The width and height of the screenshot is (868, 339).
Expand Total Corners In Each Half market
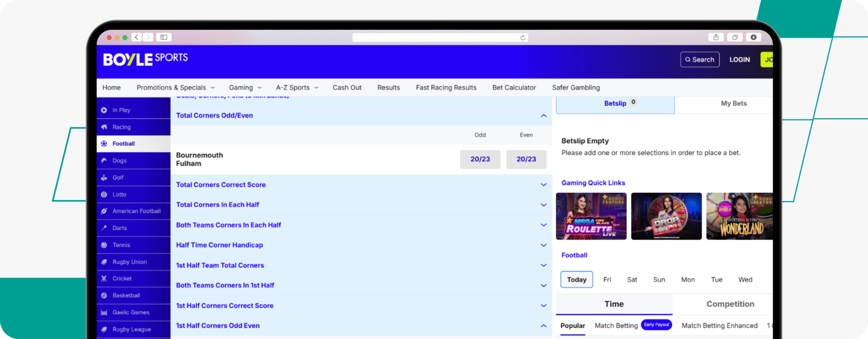543,205
